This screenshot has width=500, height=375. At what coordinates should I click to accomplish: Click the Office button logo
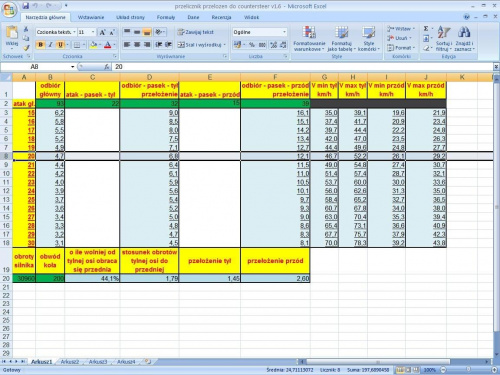pos(9,9)
